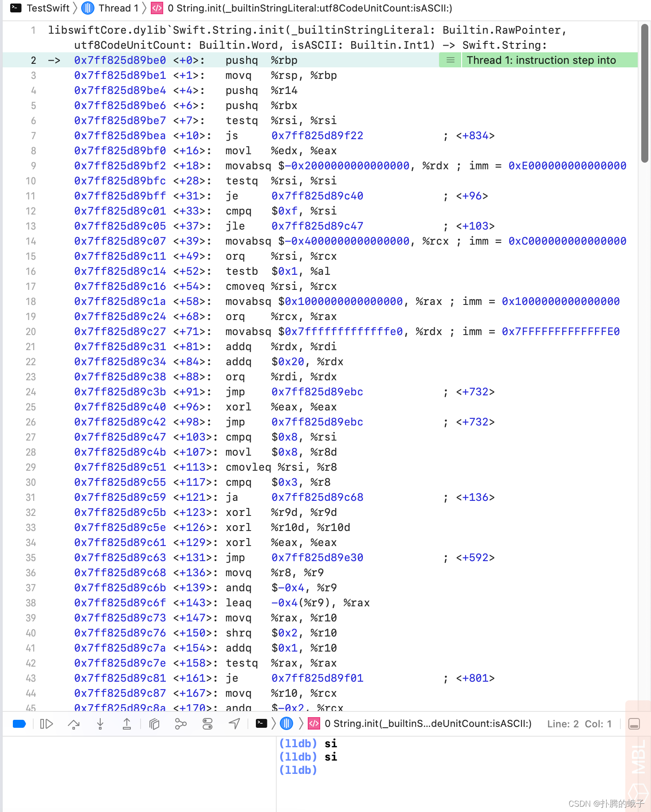Open the Thread 1 breadcrumb menu
The height and width of the screenshot is (812, 651).
118,8
